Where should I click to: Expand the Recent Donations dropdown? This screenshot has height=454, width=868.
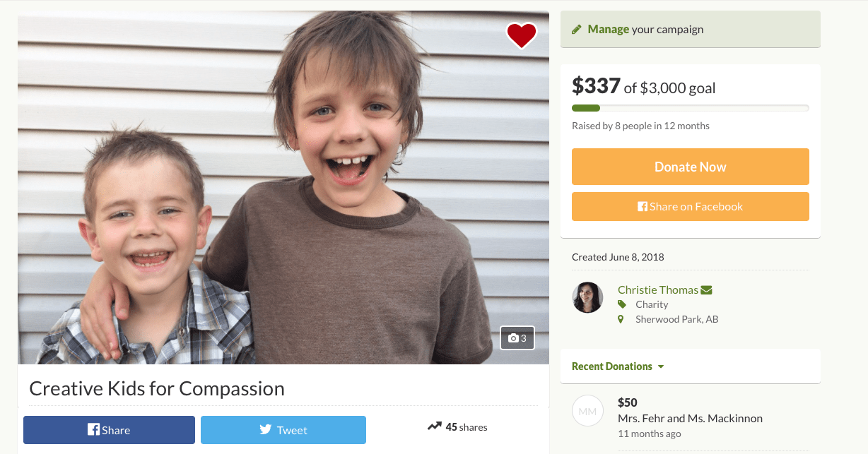coord(661,366)
